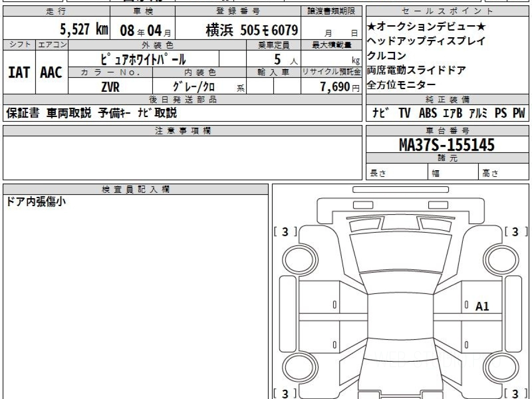Click the 諸元 header

[x=447, y=159]
